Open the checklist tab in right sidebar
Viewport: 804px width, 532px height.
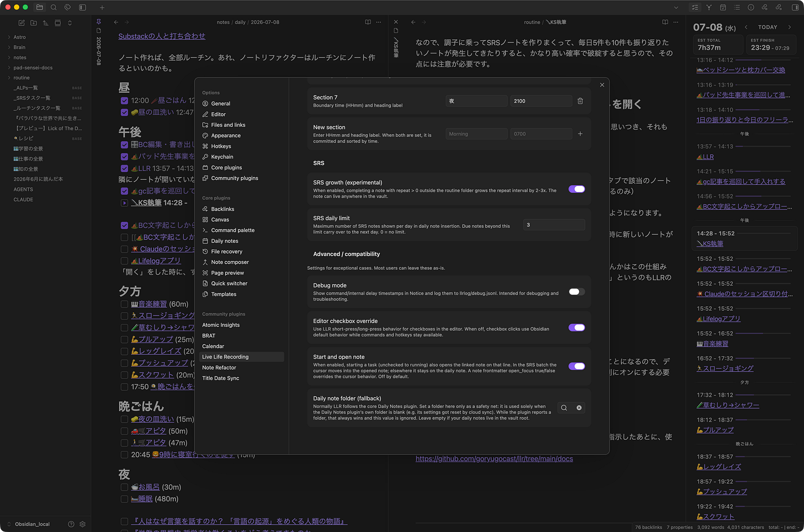coord(695,8)
